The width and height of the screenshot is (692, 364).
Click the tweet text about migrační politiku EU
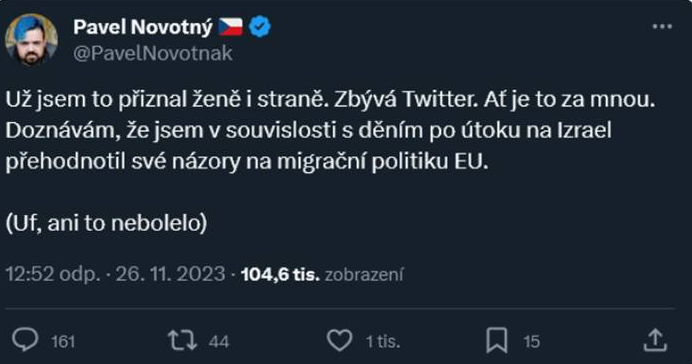[330, 131]
